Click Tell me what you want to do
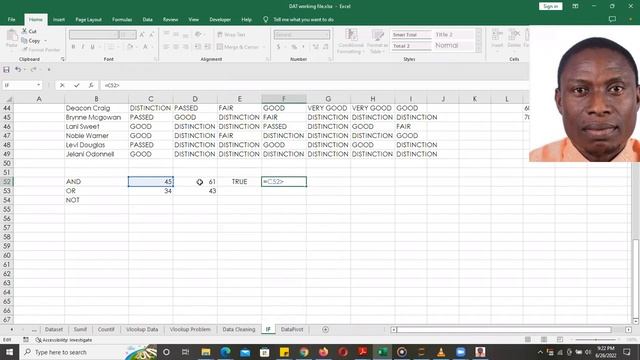Image resolution: width=640 pixels, height=360 pixels. click(x=303, y=19)
